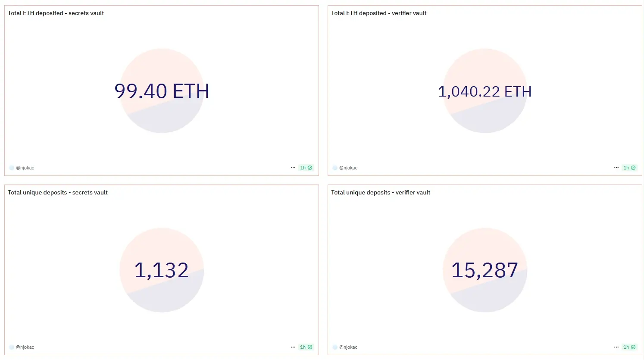Open @njokac profile from verifier ETH deposited panel
The image size is (644, 360).
tap(348, 168)
